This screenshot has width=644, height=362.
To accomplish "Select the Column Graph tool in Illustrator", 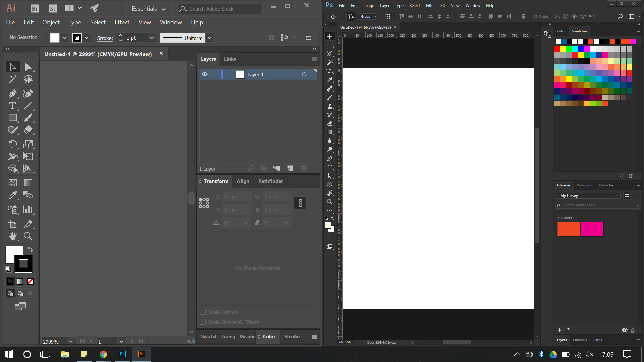I will coord(28,209).
